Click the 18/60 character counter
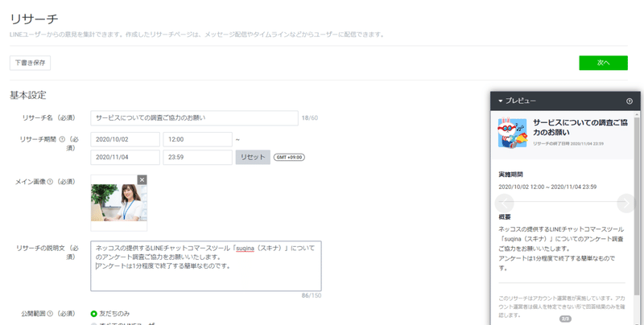The height and width of the screenshot is (325, 644). click(310, 117)
